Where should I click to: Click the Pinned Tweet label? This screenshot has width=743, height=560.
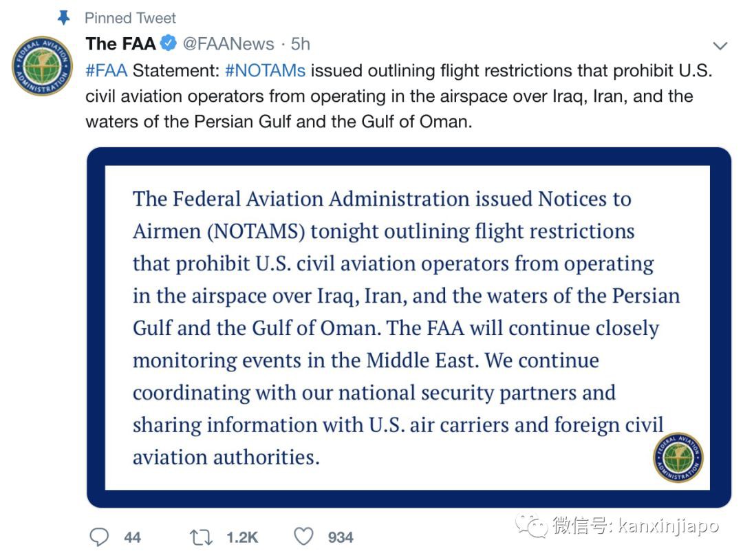pyautogui.click(x=130, y=17)
